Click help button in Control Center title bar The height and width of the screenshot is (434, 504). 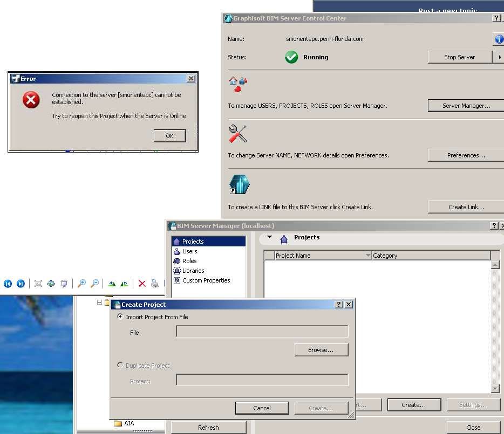pos(496,18)
